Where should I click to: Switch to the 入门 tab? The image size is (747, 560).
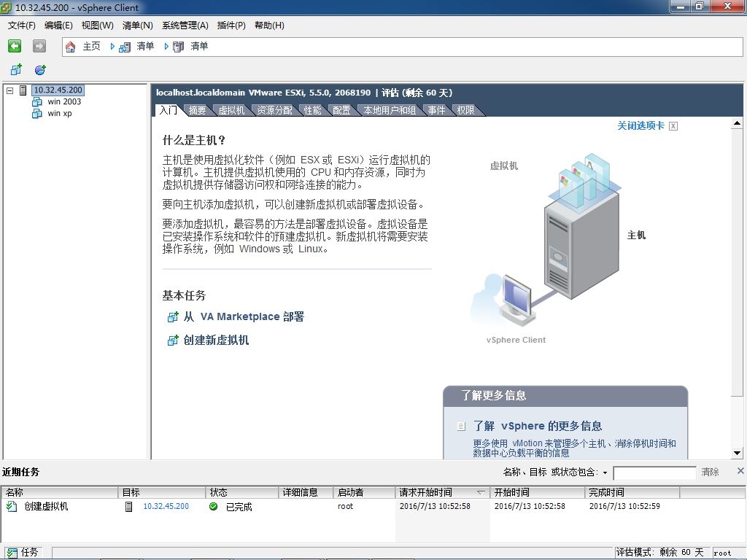click(x=169, y=110)
